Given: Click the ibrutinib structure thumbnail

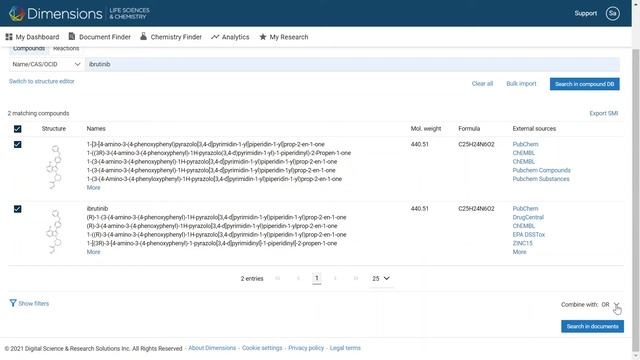Looking at the screenshot, I should (54, 231).
